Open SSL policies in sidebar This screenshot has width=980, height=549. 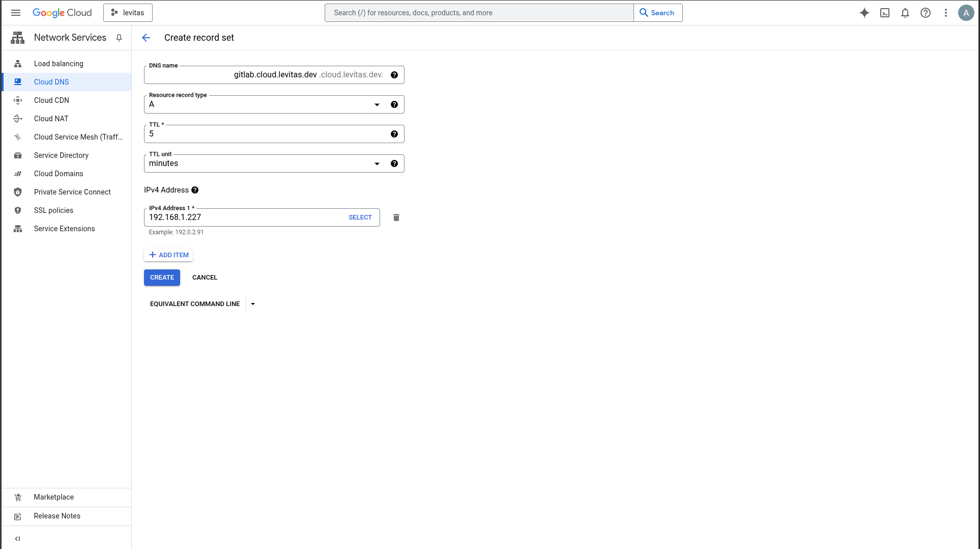(x=67, y=210)
